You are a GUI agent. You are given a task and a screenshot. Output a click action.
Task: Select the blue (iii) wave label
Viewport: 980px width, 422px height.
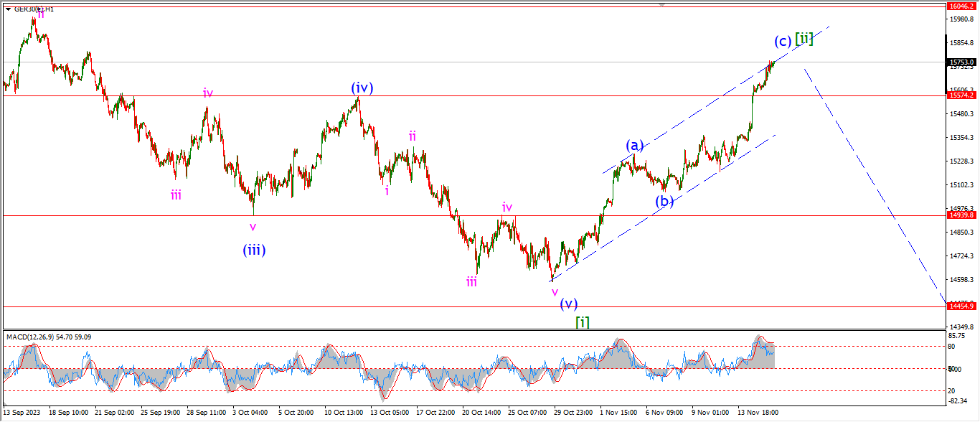point(254,250)
